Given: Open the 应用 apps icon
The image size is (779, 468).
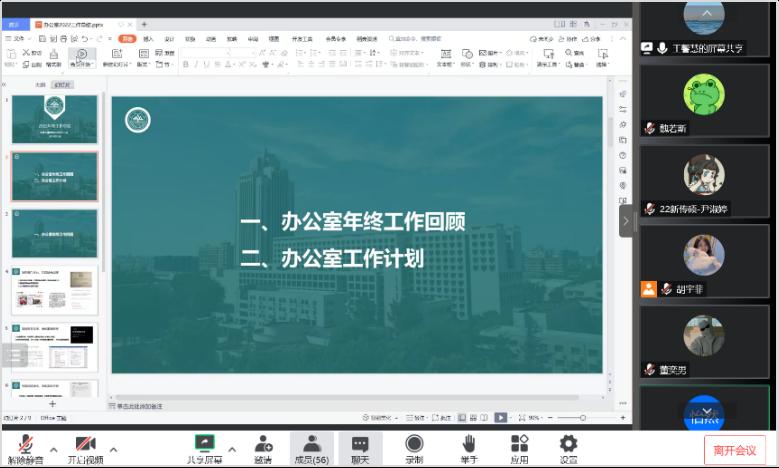Looking at the screenshot, I should (519, 443).
